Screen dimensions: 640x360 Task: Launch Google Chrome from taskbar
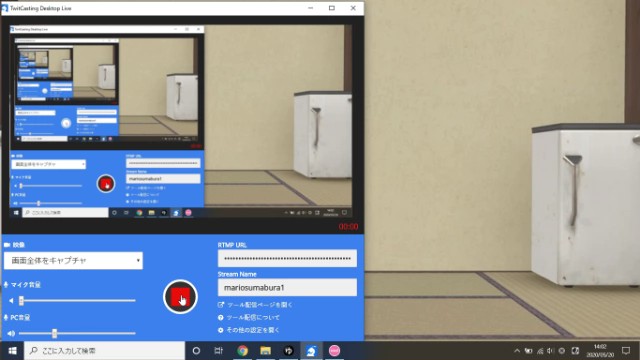coord(242,351)
